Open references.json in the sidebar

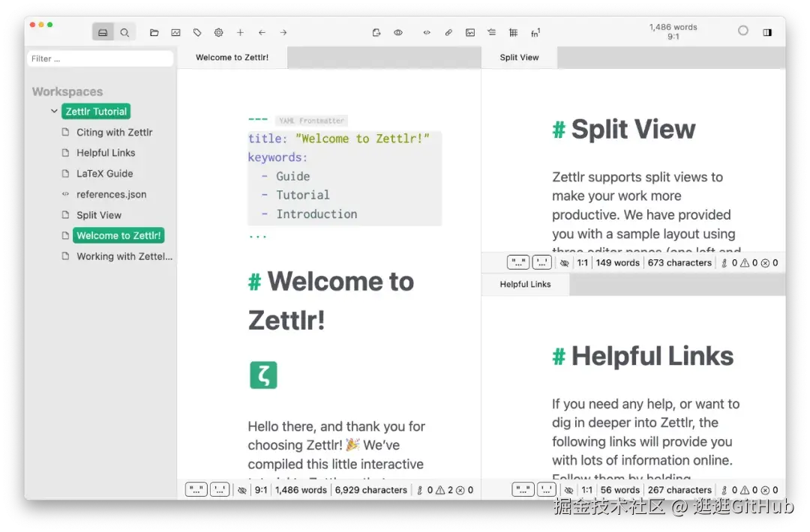pyautogui.click(x=112, y=194)
